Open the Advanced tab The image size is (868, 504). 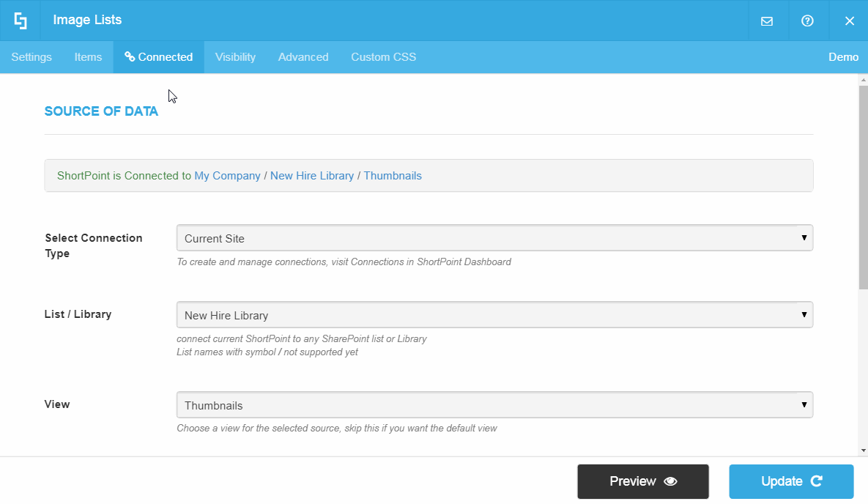303,56
